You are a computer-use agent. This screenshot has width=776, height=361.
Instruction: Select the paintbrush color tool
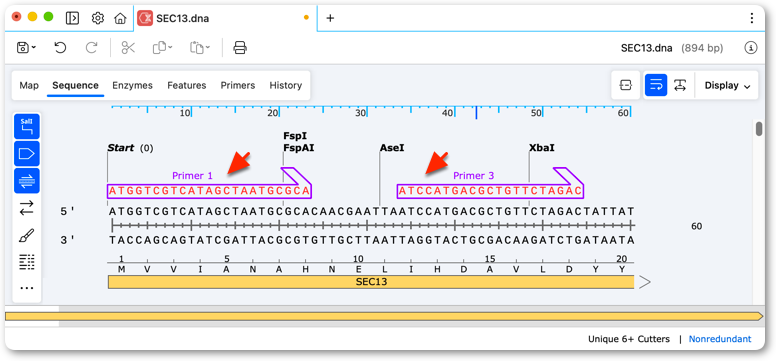[x=27, y=235]
